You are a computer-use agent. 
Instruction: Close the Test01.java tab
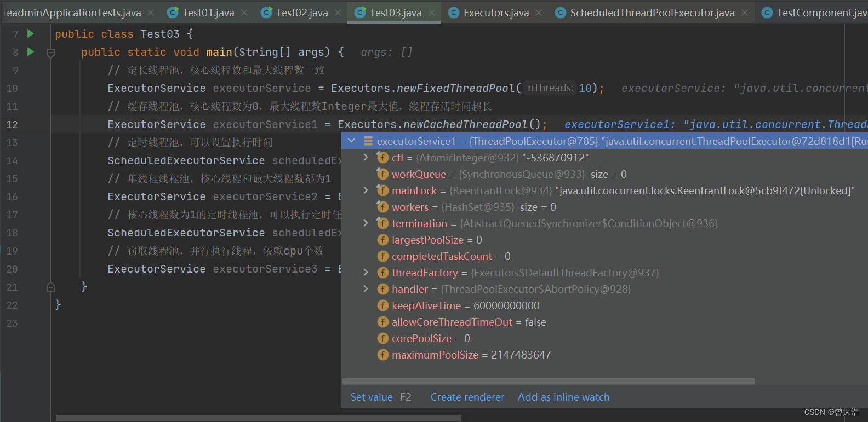[244, 13]
